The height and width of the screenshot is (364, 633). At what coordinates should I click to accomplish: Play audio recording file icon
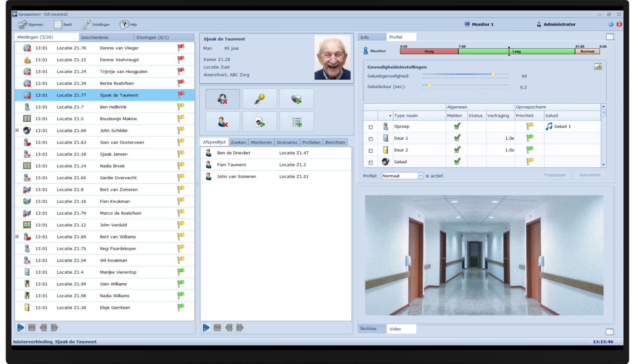tap(259, 122)
